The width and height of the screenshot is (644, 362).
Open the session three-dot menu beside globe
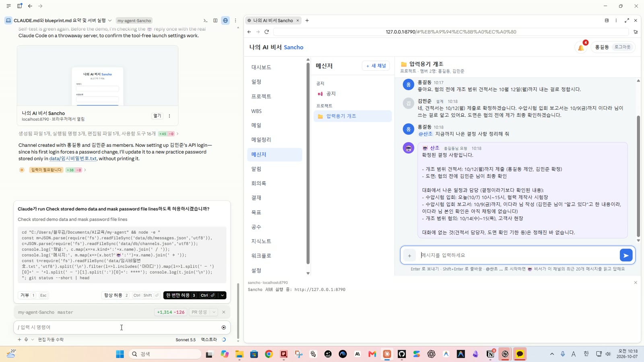(x=235, y=21)
